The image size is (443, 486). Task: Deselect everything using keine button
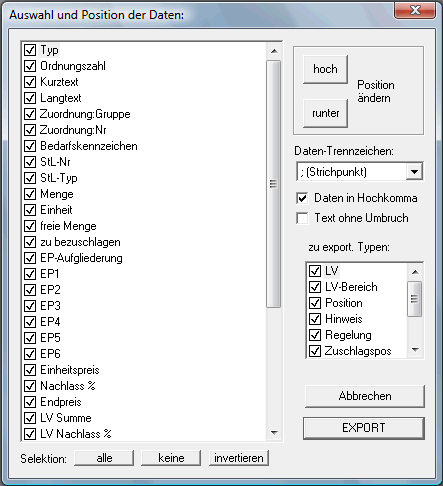click(x=171, y=458)
